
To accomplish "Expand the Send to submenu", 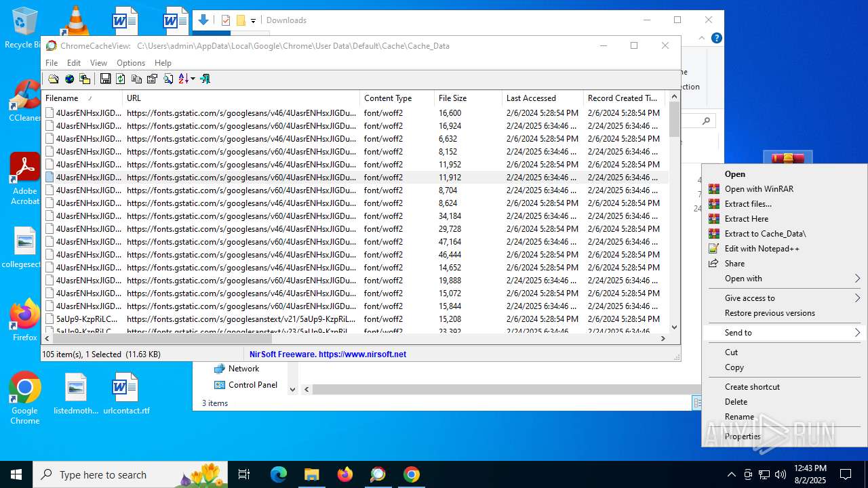I will (785, 333).
